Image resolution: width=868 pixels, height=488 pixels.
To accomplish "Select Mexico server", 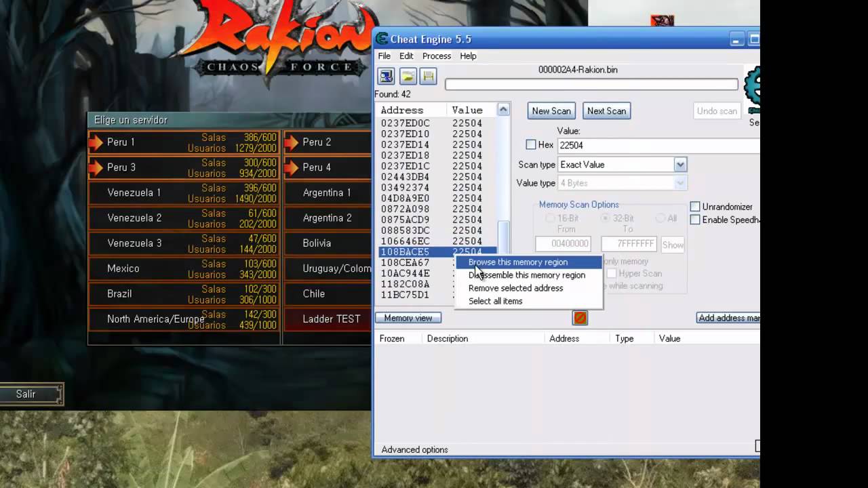I will 184,268.
